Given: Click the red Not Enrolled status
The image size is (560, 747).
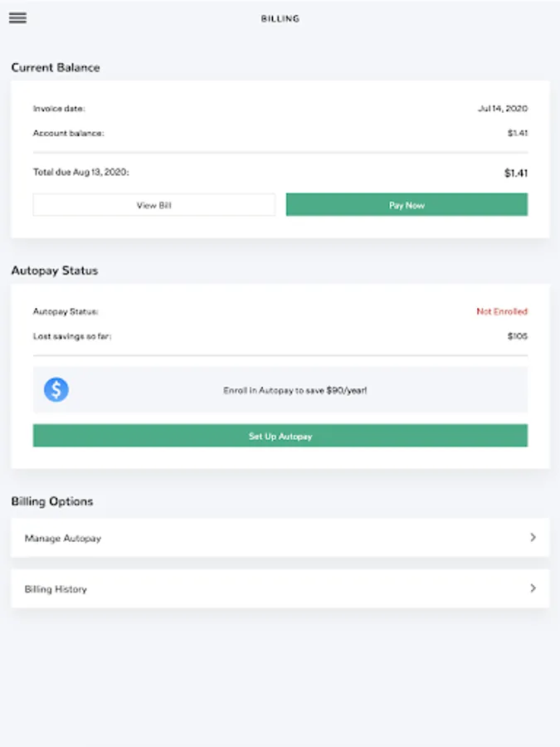Looking at the screenshot, I should (501, 312).
